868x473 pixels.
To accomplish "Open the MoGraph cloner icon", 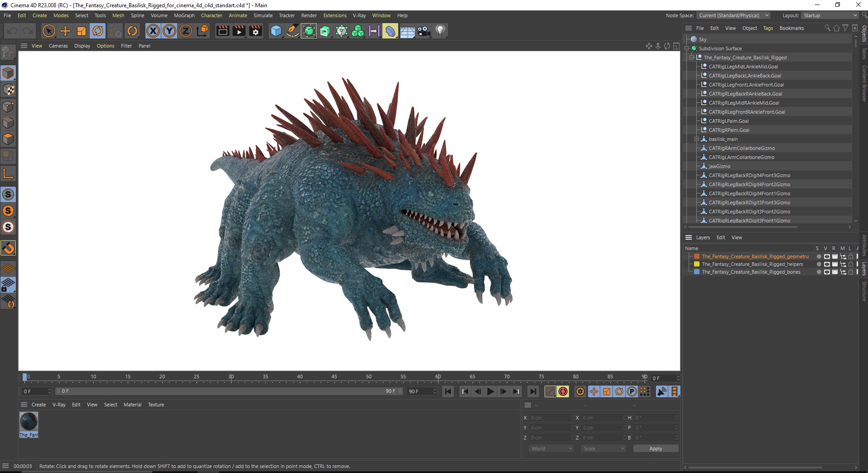I will (358, 31).
